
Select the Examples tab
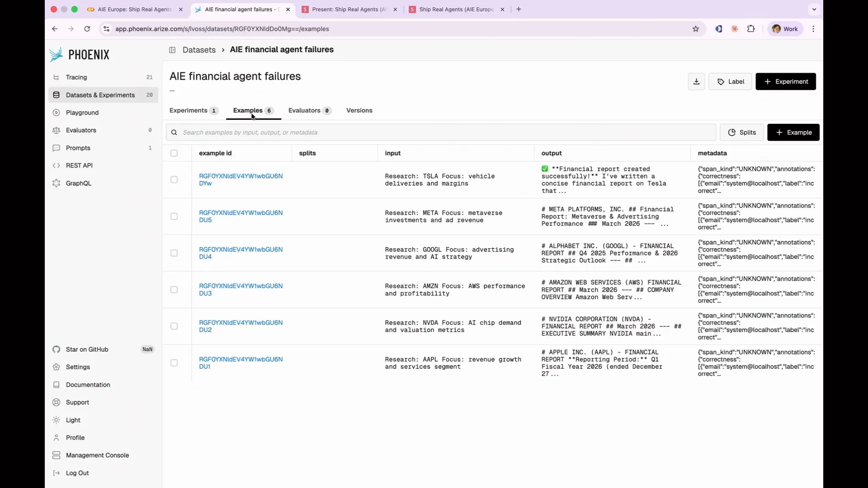click(253, 110)
